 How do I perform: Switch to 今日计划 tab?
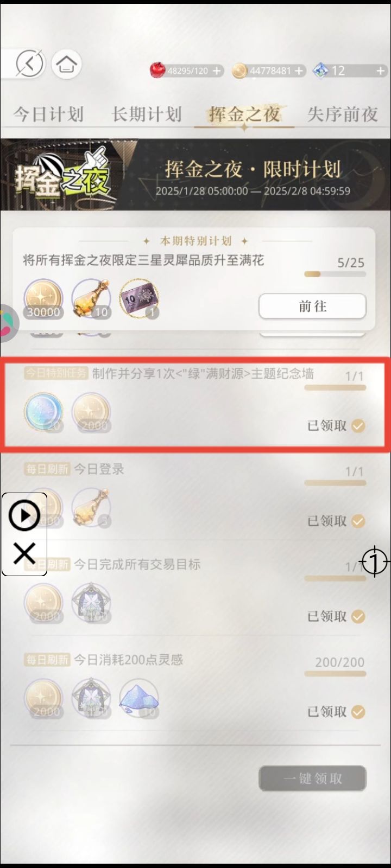pos(48,114)
